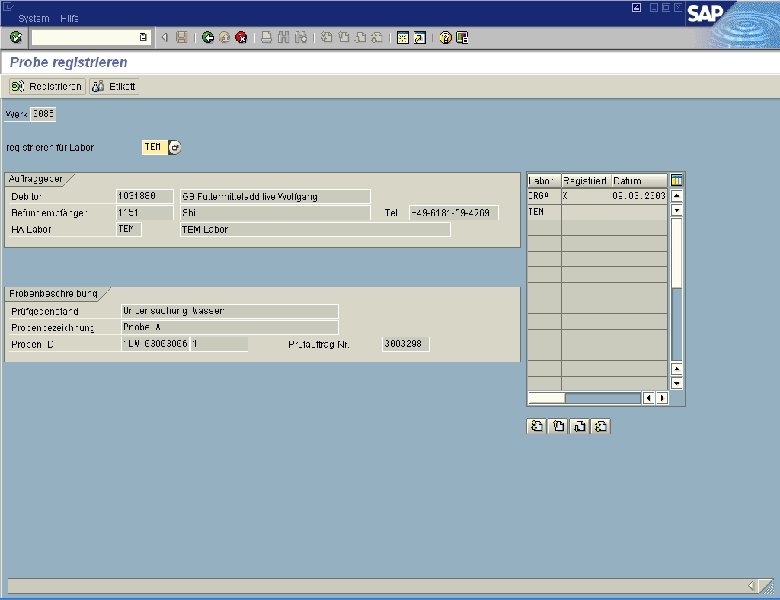Click last page icon below the Labor table
The image size is (780, 600).
(601, 426)
